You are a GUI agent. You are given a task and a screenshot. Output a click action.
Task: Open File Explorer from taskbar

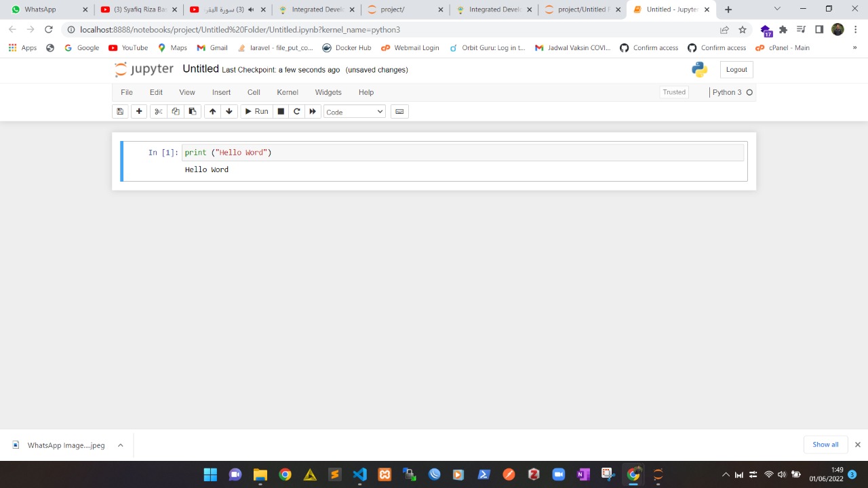pyautogui.click(x=260, y=474)
